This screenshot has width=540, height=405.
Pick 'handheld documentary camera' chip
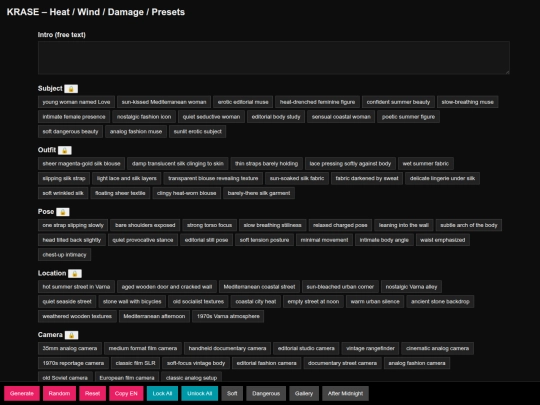227,349
